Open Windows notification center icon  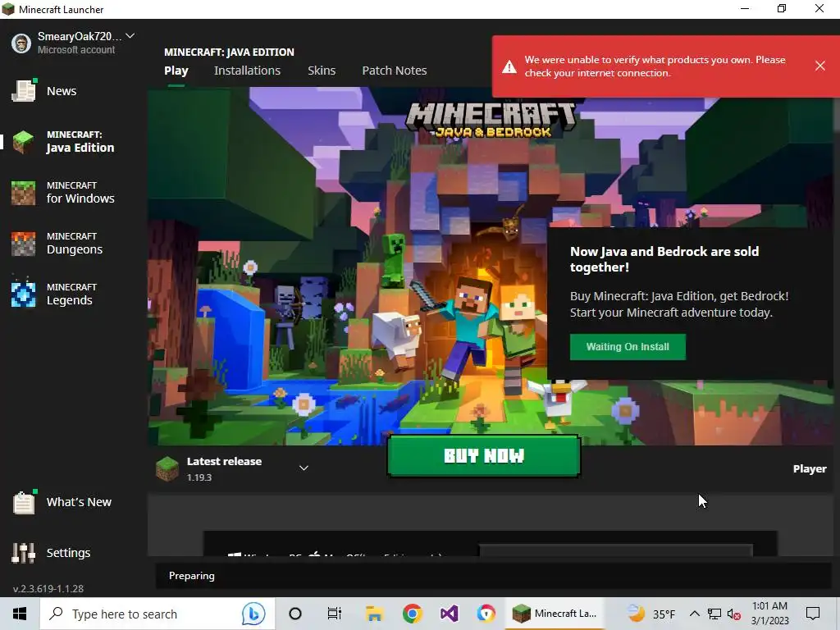click(x=813, y=614)
